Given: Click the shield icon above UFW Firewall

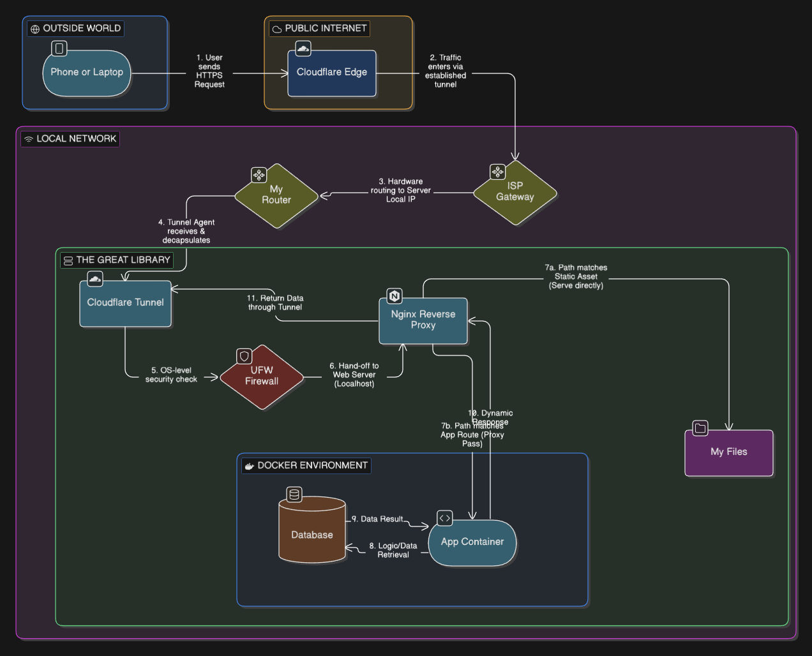Looking at the screenshot, I should point(244,355).
